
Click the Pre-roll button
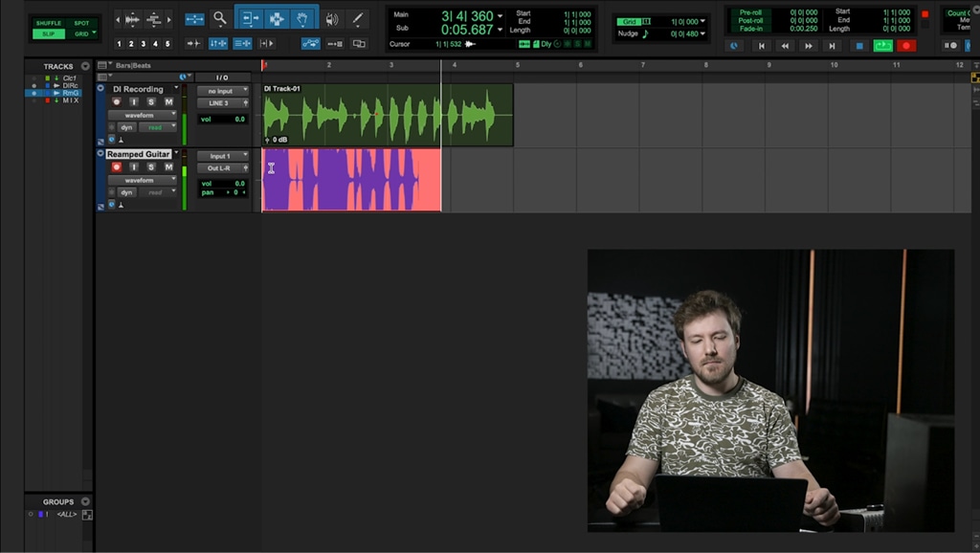(750, 12)
